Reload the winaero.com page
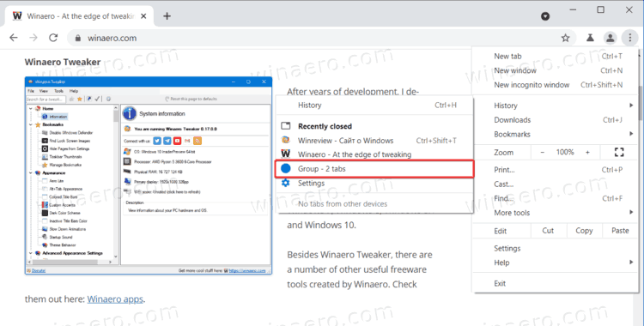Viewport: 644px width, 326px height. 53,38
